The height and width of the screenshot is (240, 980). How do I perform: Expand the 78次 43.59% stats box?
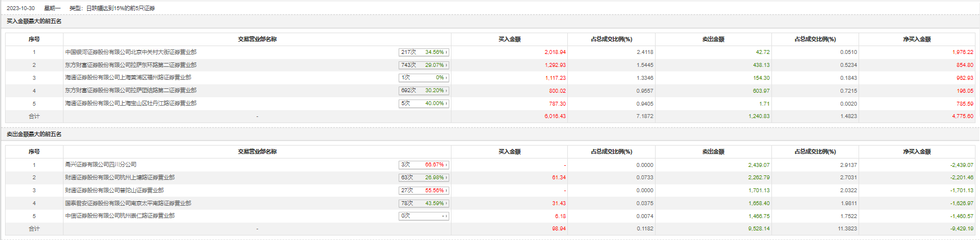424,203
